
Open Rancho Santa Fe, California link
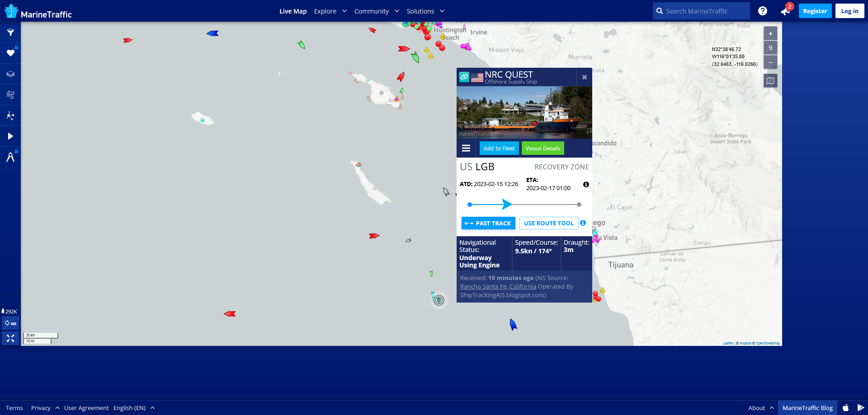[x=498, y=286]
